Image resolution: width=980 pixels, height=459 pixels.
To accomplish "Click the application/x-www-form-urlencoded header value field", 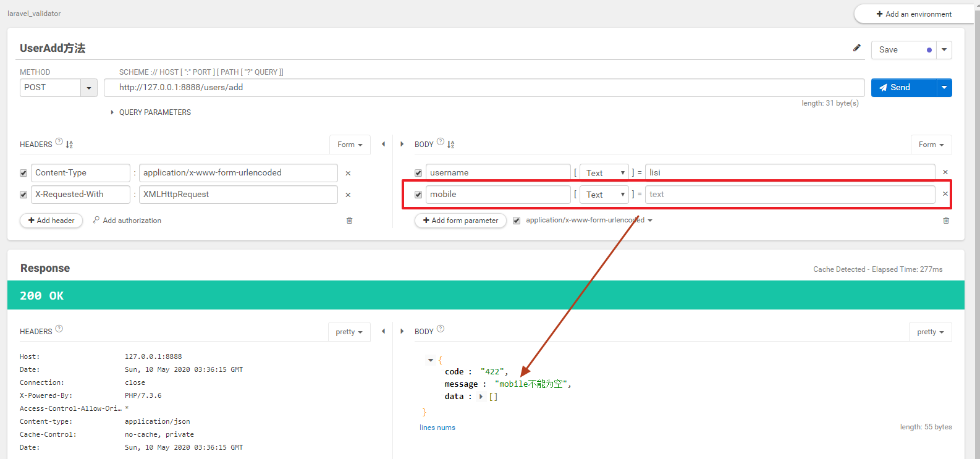I will (239, 173).
